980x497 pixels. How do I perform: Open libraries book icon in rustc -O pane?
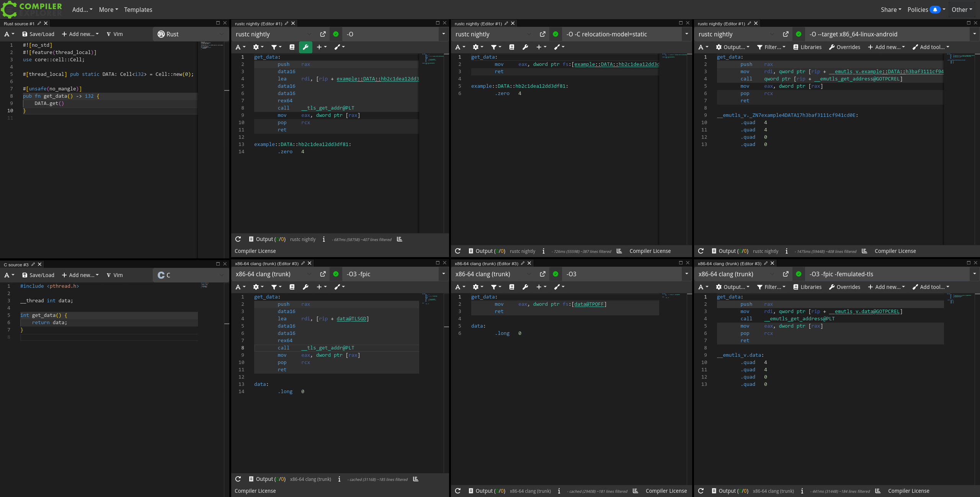[x=292, y=47]
